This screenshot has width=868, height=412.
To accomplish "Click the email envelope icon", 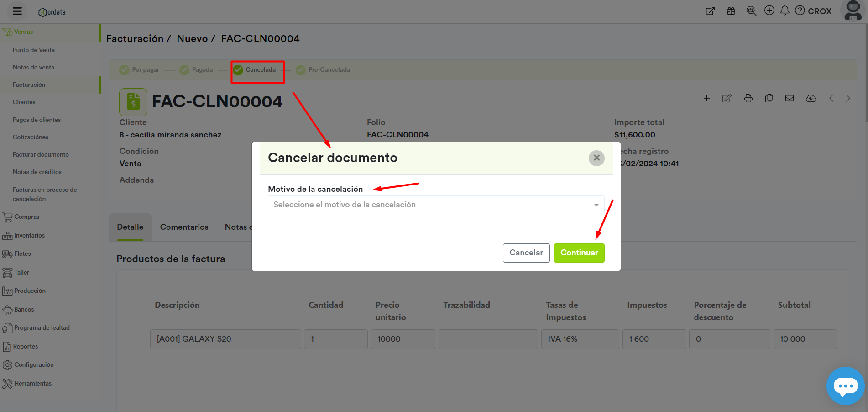I will (x=789, y=98).
